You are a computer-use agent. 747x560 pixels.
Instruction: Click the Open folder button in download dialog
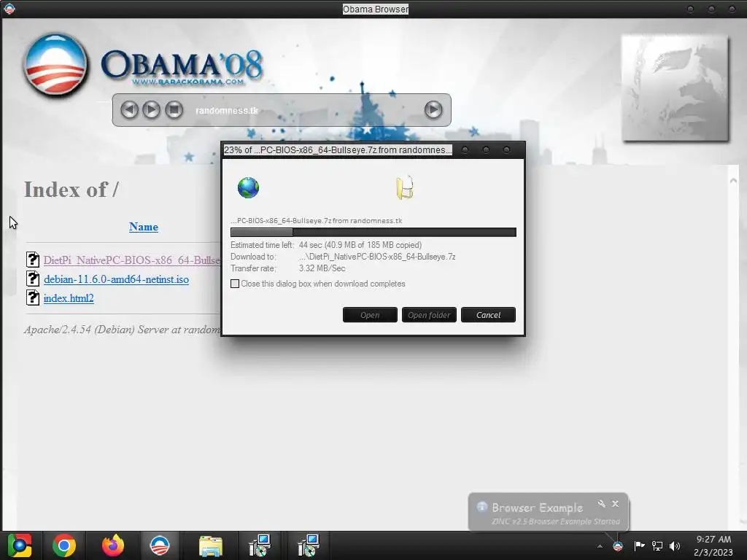pos(429,315)
